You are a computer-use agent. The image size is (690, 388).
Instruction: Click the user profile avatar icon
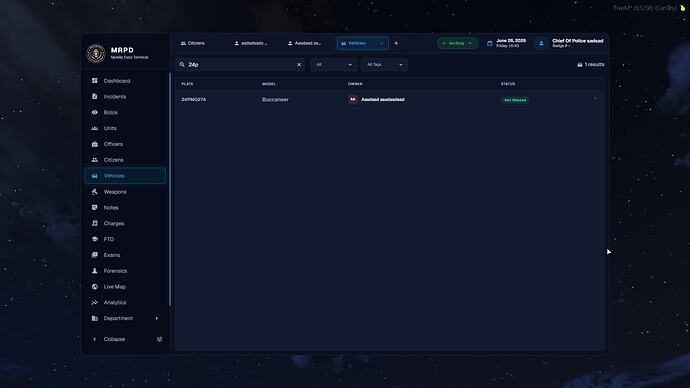coord(541,43)
